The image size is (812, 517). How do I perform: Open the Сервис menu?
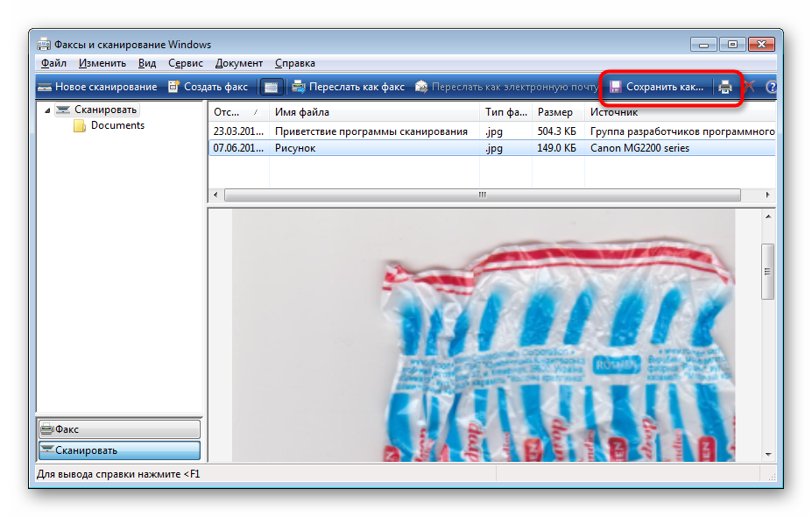(186, 63)
